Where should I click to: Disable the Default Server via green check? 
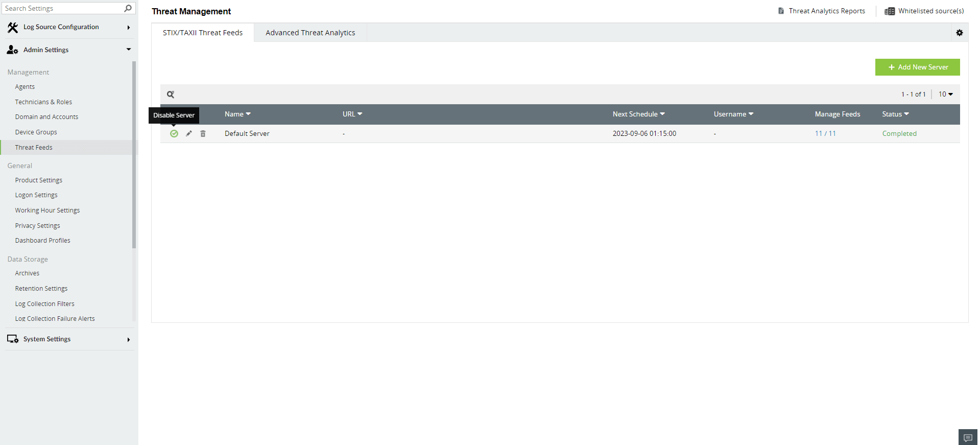pos(174,133)
